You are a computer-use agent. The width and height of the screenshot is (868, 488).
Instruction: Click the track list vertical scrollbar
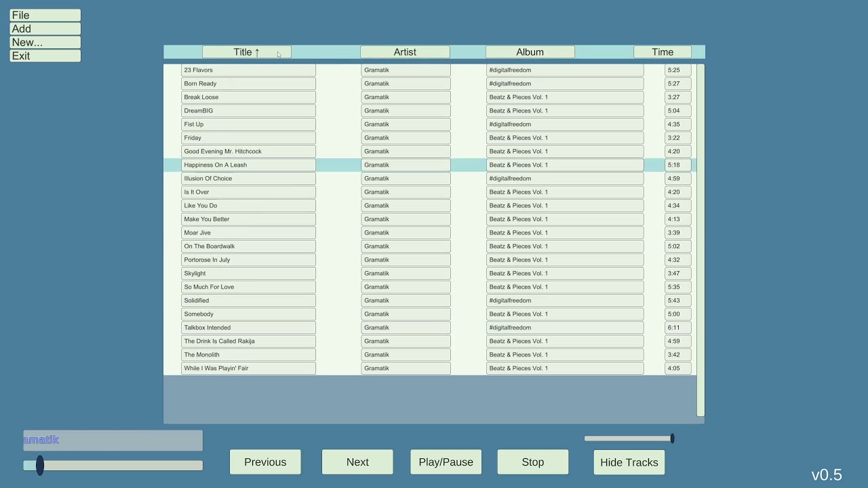[701, 240]
